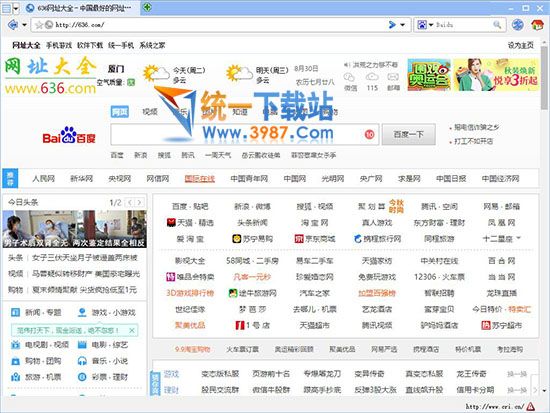Screen dimensions: 550x413
Task: Open the headline news photo
Action: click(75, 229)
